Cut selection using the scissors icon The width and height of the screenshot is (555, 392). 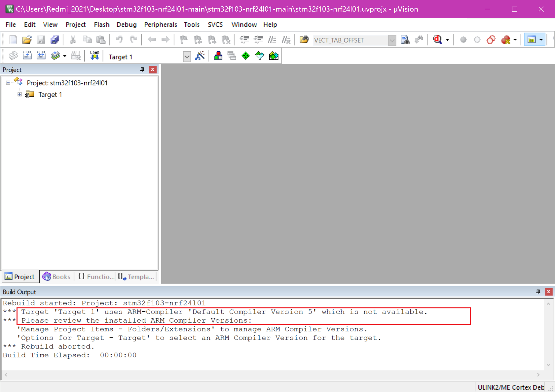tap(73, 40)
